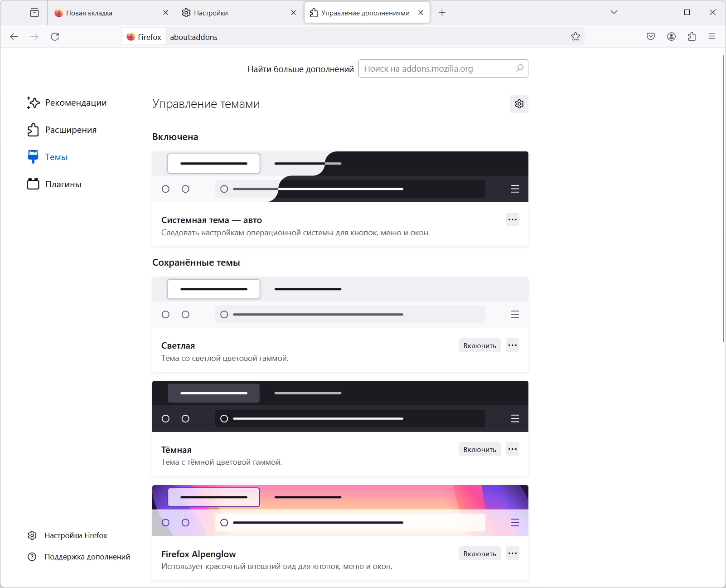Open the Firefox application hamburger menu
Viewport: 726px width, 588px height.
point(712,37)
